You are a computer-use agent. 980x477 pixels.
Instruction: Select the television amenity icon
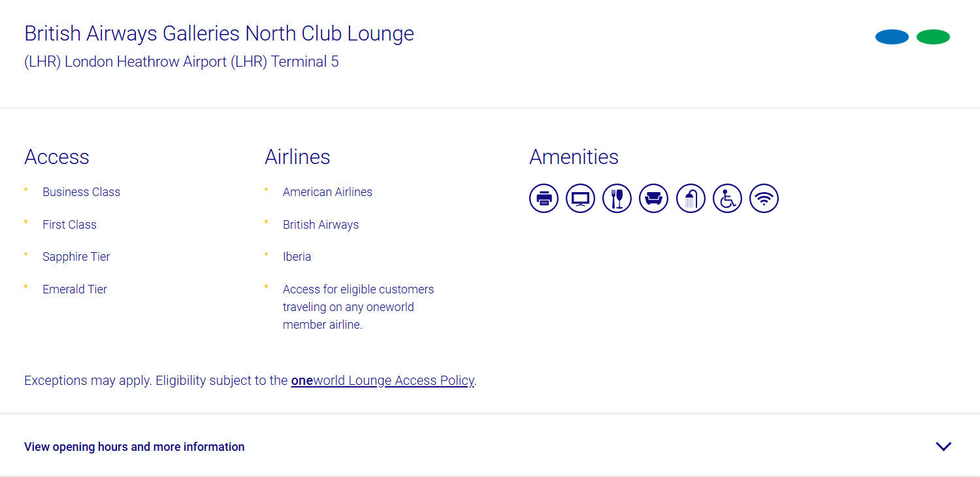coord(580,198)
